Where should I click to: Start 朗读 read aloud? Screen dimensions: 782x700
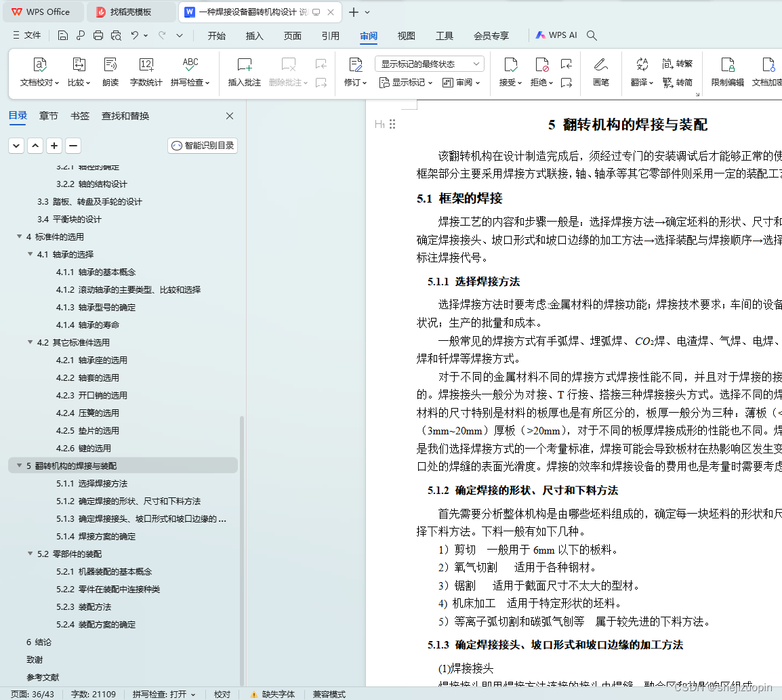110,72
